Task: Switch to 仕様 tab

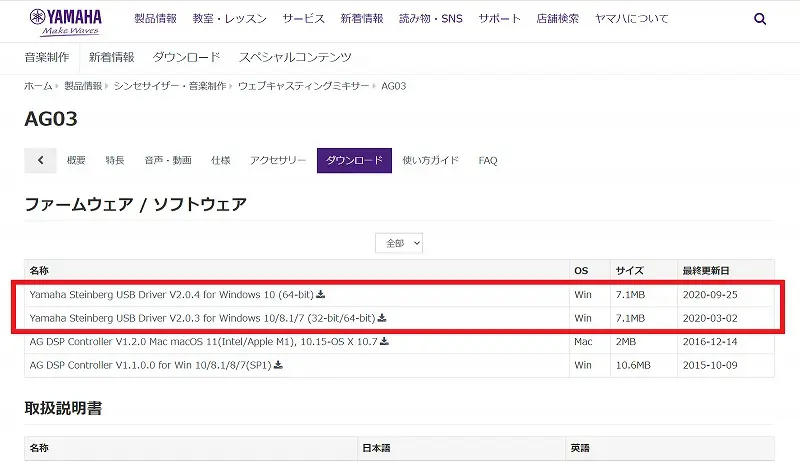Action: point(220,160)
